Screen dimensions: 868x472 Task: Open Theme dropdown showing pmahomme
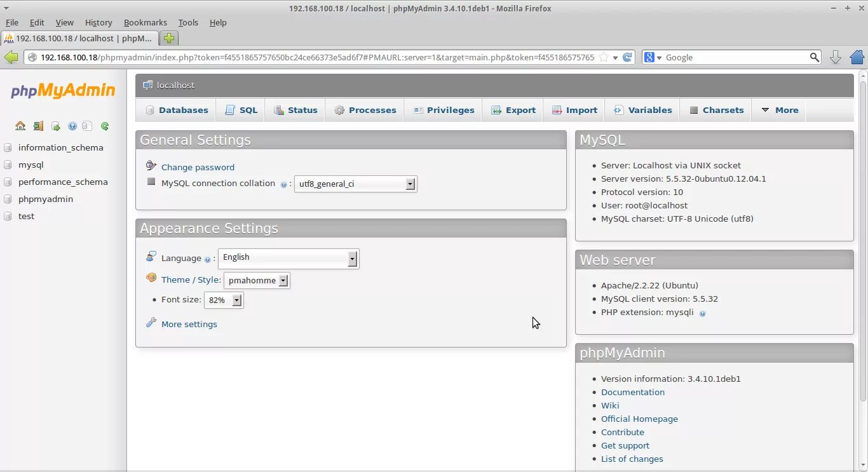(257, 280)
